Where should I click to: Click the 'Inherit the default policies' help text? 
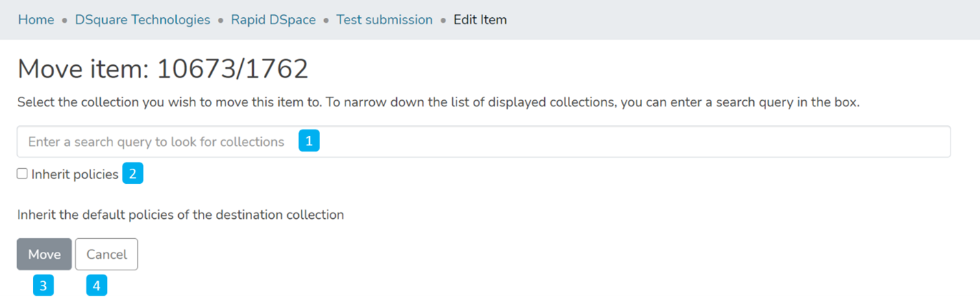coord(180,215)
